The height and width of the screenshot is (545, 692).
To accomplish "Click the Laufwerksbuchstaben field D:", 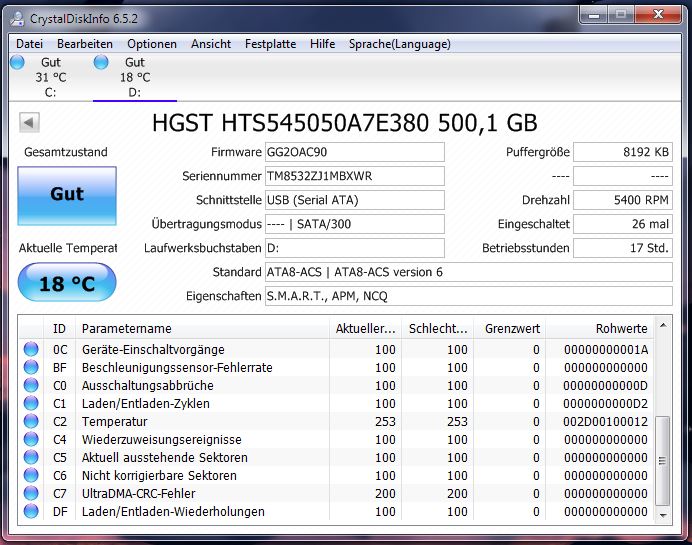I will (354, 248).
